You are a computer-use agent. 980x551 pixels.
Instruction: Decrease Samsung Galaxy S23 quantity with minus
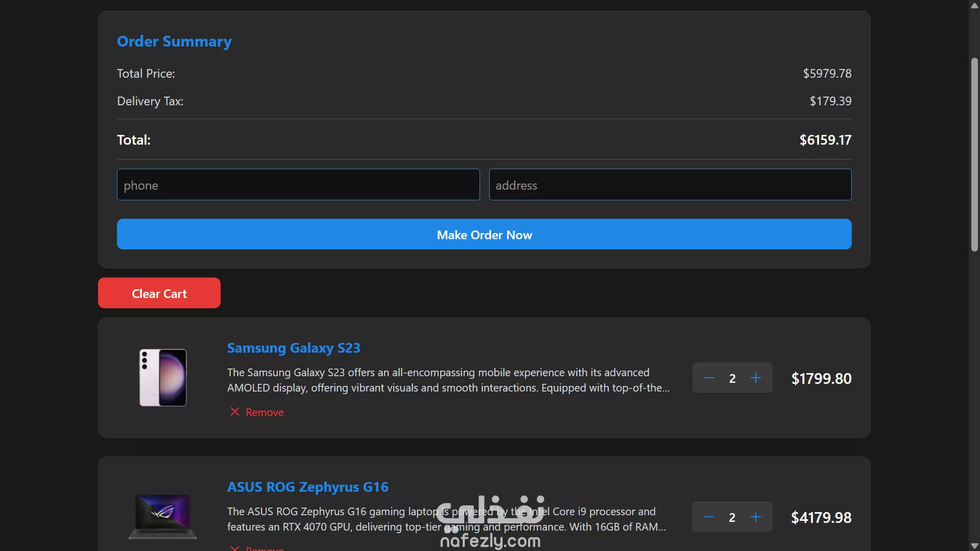click(x=709, y=378)
